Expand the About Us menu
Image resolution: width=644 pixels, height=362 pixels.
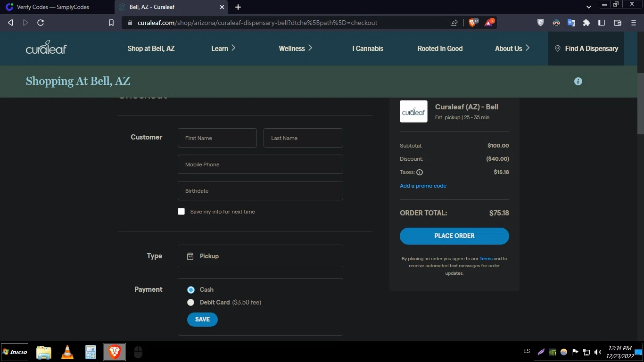[x=512, y=48]
